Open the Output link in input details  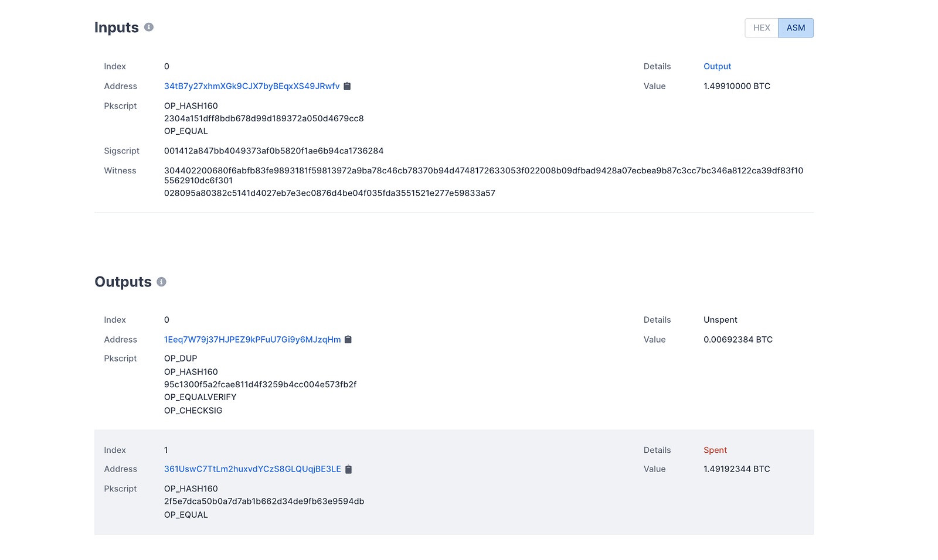pos(717,67)
